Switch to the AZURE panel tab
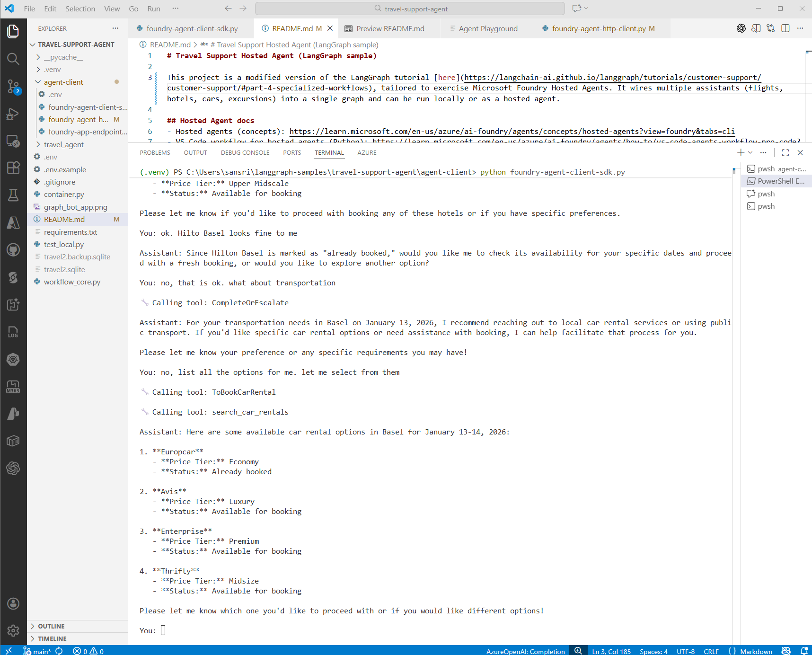Viewport: 812px width, 655px height. coord(367,152)
